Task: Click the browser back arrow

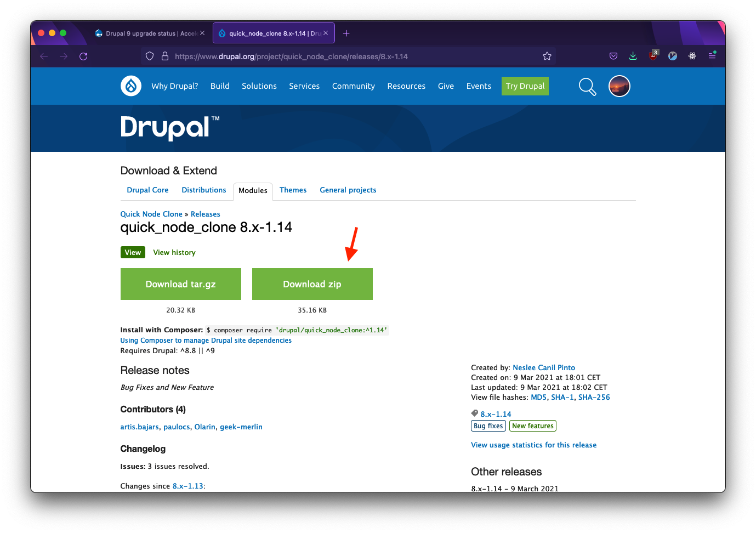Action: (x=44, y=56)
